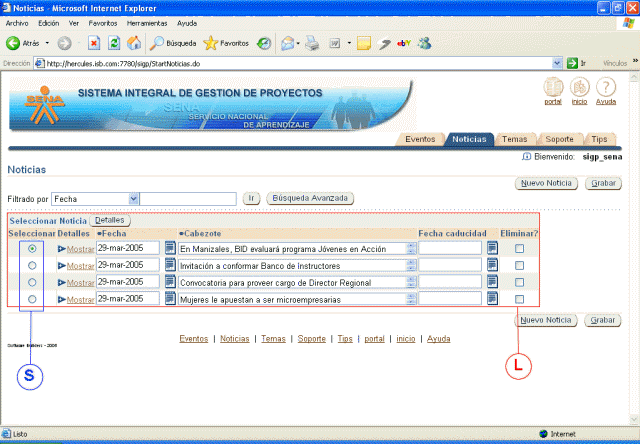Click the Mail envelope toolbar icon
This screenshot has height=444, width=640.
tap(288, 43)
